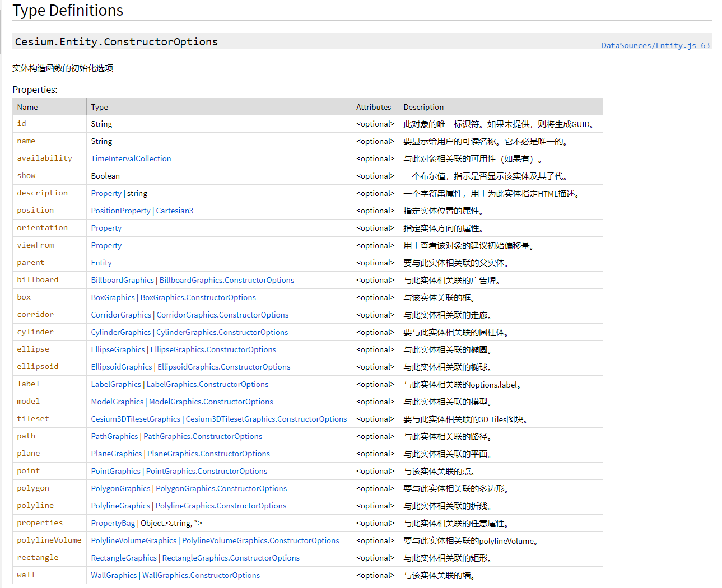Click the 'Type Definitions' section heading
The height and width of the screenshot is (588, 722).
68,10
